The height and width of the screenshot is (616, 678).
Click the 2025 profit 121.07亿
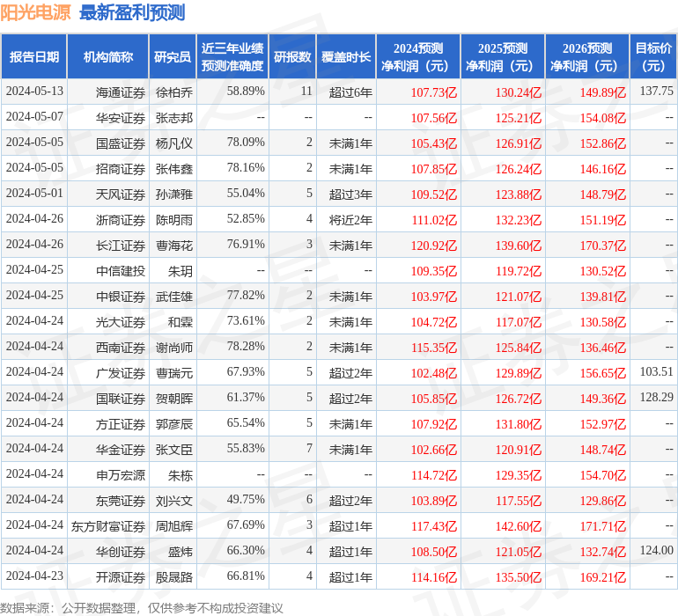coord(519,296)
